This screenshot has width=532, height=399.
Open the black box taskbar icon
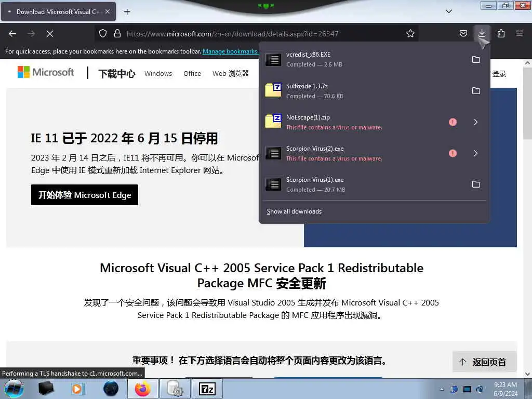pos(46,389)
